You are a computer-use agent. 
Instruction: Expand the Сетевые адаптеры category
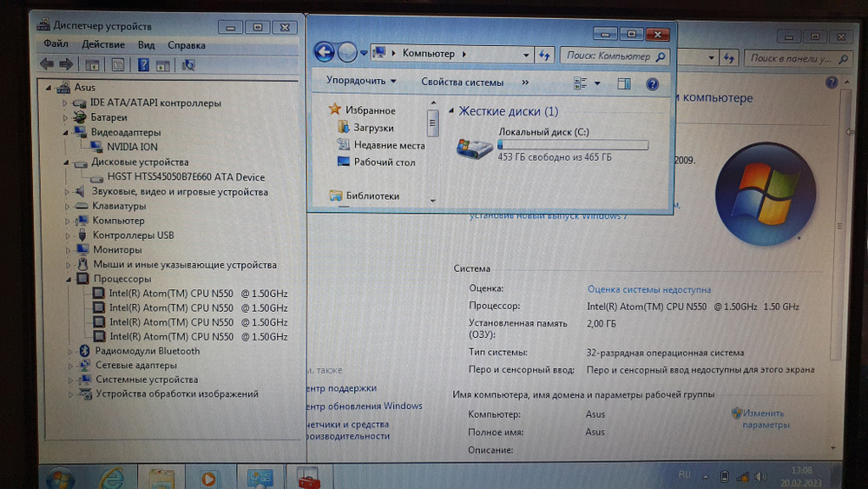click(68, 366)
